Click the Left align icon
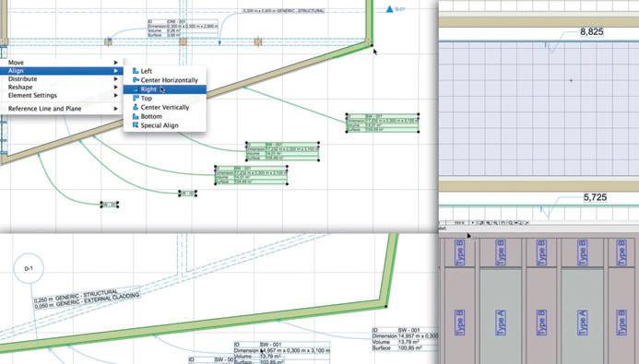This screenshot has height=364, width=639. pos(136,71)
